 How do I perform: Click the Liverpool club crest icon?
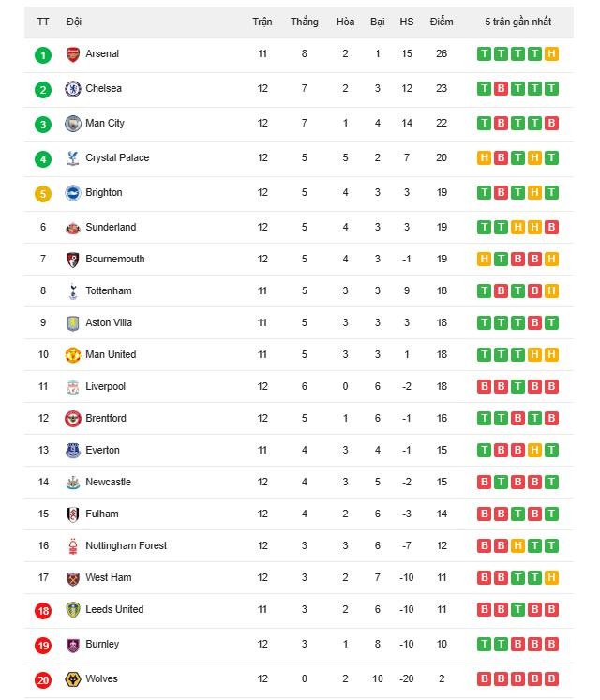click(73, 387)
